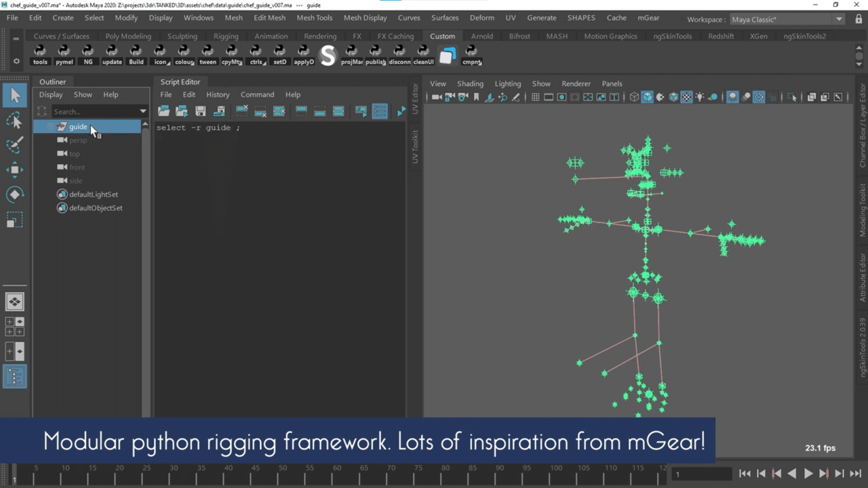The width and height of the screenshot is (868, 488).
Task: Click the Rotate tool in toolbox
Action: tap(14, 195)
